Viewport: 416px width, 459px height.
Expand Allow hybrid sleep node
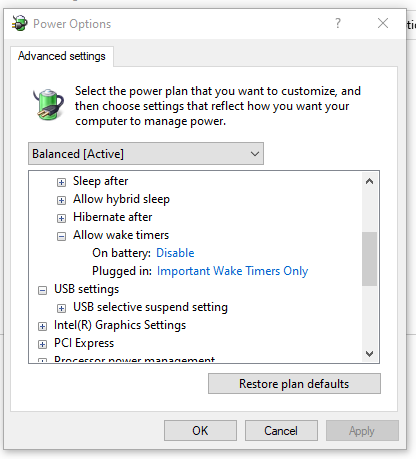click(61, 200)
